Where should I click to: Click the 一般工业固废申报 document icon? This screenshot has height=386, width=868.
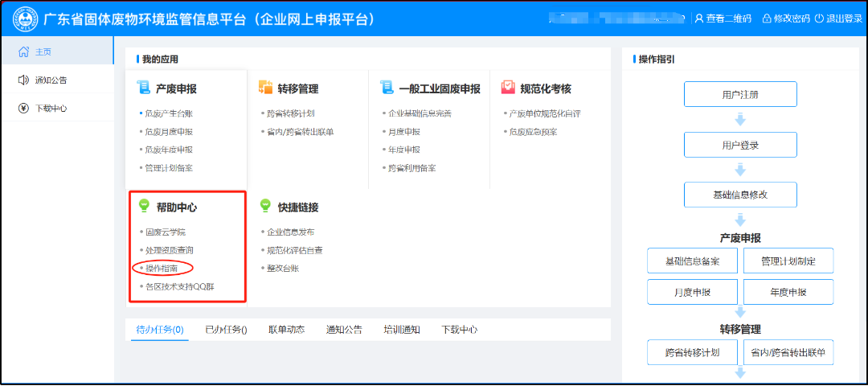coord(387,88)
